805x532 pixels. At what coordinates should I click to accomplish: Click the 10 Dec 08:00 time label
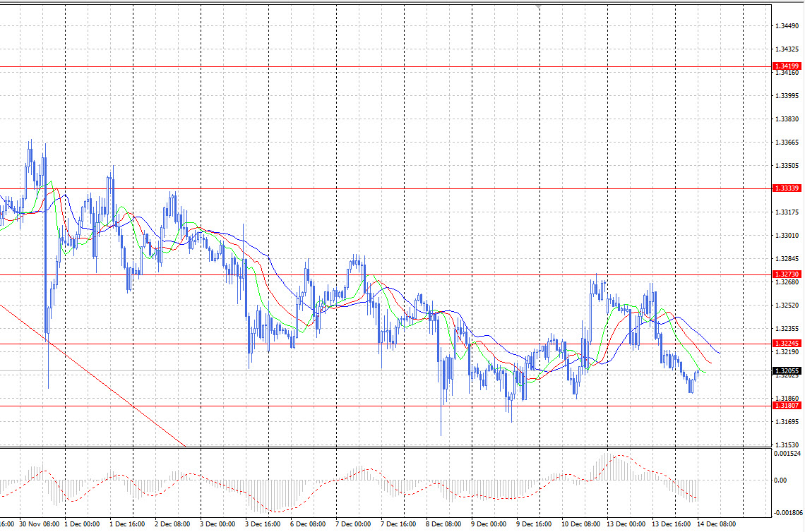580,524
